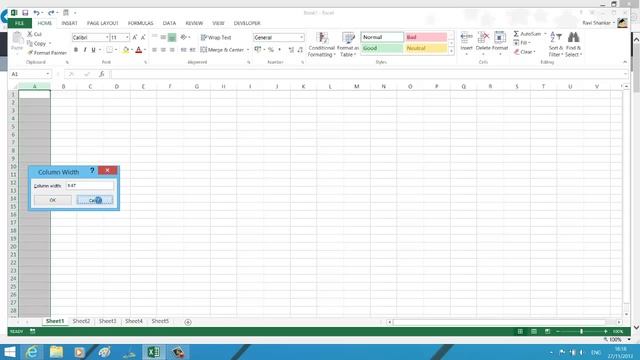Click the zoom slider in status bar
This screenshot has height=360, width=640.
point(581,331)
